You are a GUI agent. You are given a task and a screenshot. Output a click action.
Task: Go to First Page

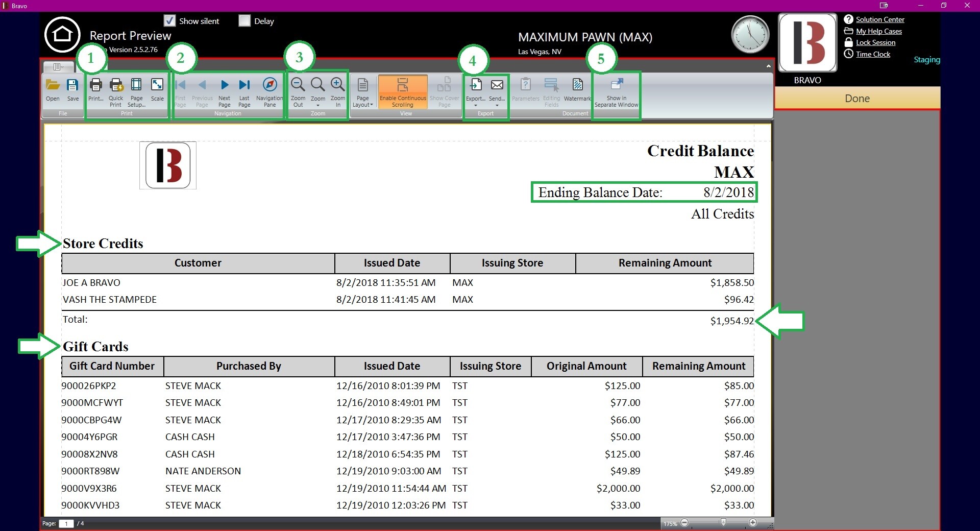[x=180, y=92]
